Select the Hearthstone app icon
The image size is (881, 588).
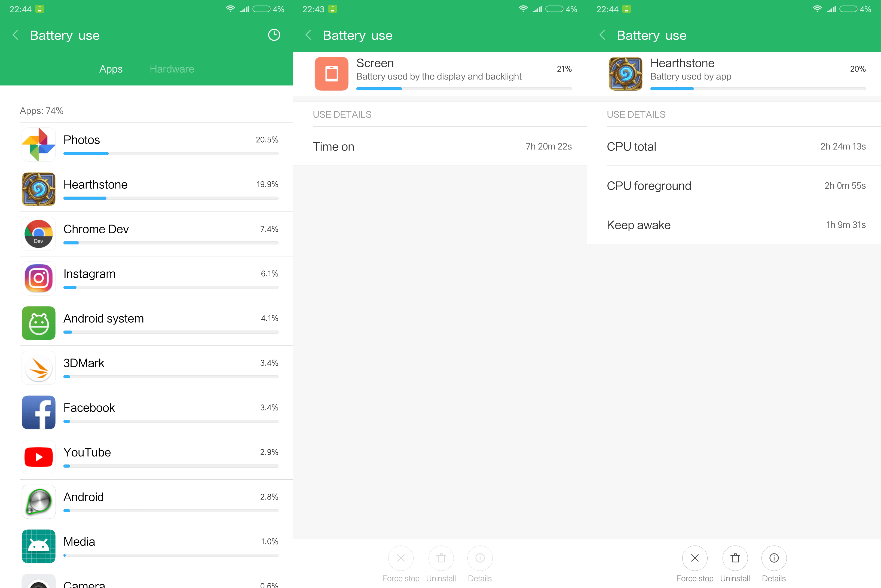click(x=38, y=189)
